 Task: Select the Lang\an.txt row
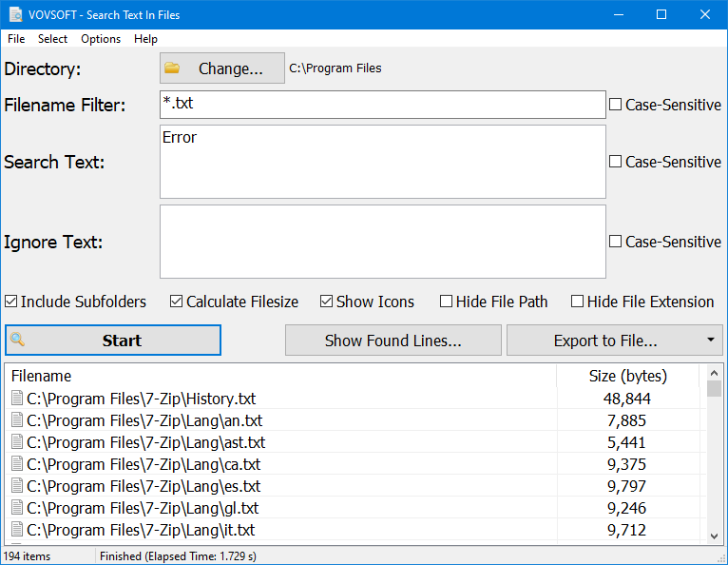(355, 420)
